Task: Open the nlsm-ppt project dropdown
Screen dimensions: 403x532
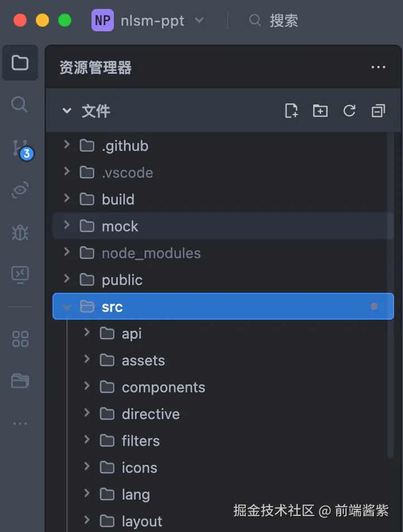Action: click(x=148, y=21)
